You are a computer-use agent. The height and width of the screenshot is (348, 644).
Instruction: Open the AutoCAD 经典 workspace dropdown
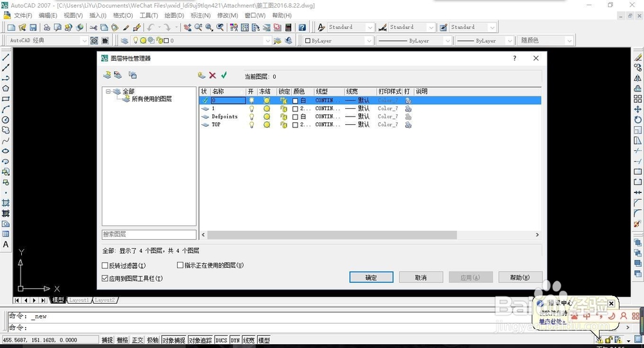click(84, 41)
